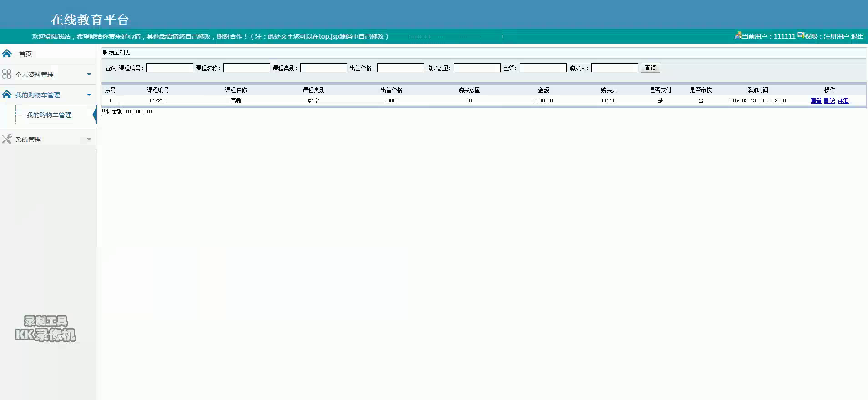The height and width of the screenshot is (400, 868).
Task: Click the 在线教育平台 site title
Action: (x=90, y=20)
